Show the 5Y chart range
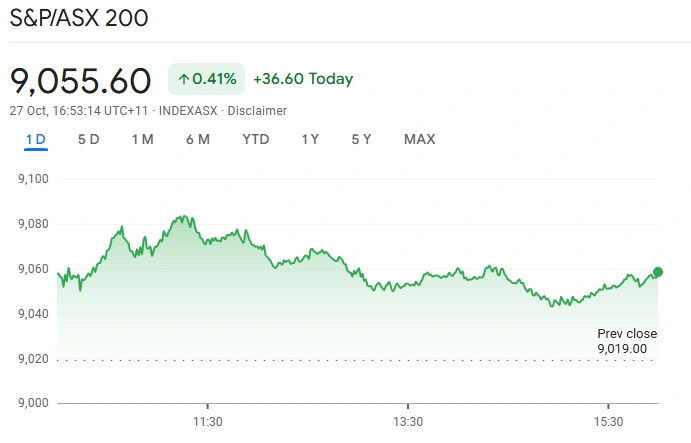 point(362,139)
